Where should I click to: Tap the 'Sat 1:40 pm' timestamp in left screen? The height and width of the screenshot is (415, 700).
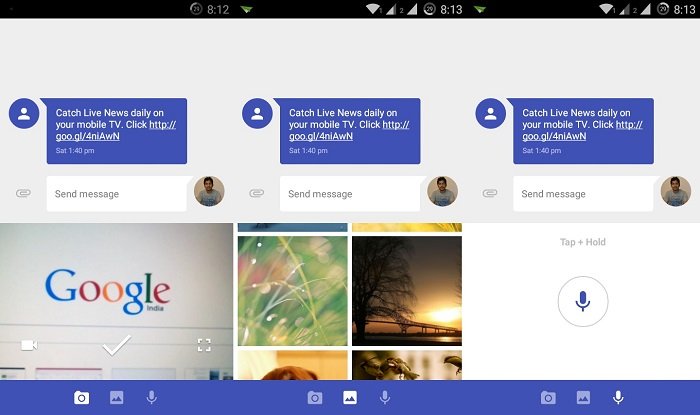tap(75, 151)
